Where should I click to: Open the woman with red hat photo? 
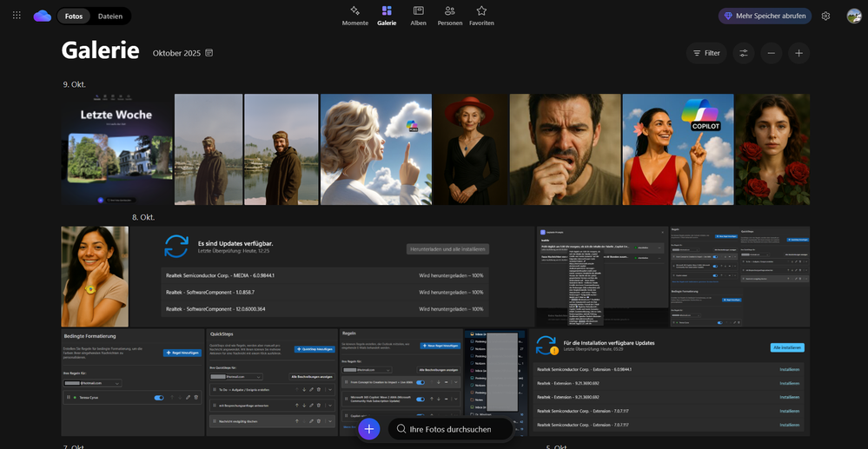(x=470, y=149)
